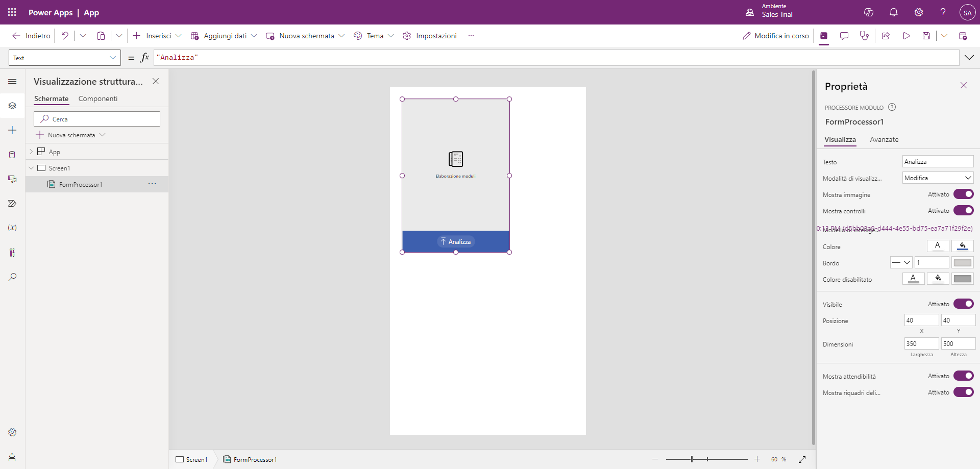This screenshot has width=980, height=469.
Task: Switch to the Componenti tab
Action: (97, 98)
